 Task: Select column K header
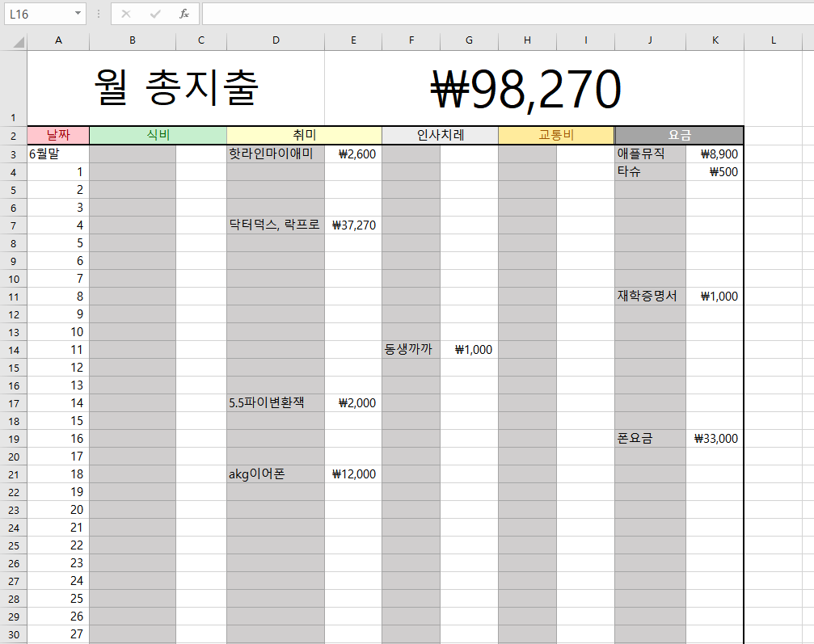coord(715,40)
